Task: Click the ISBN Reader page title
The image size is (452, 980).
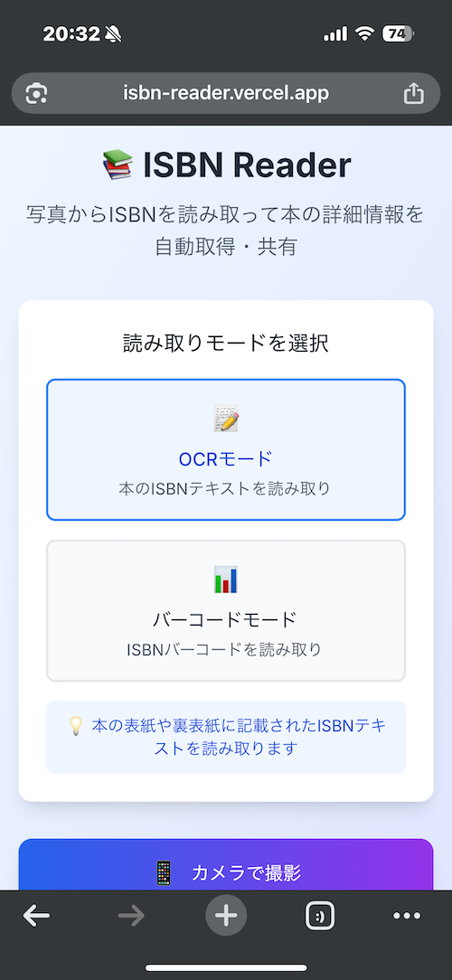Action: click(247, 165)
